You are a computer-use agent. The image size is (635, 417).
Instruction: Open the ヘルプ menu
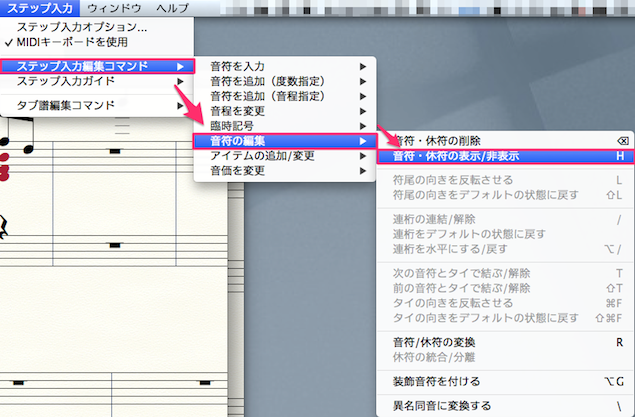click(173, 8)
